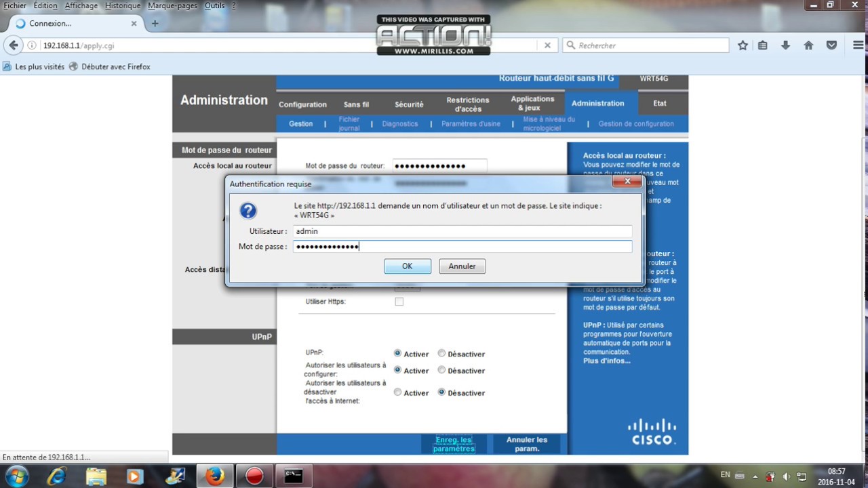Switch to Applications & jeux tab
Viewport: 868px width, 488px height.
tap(532, 103)
